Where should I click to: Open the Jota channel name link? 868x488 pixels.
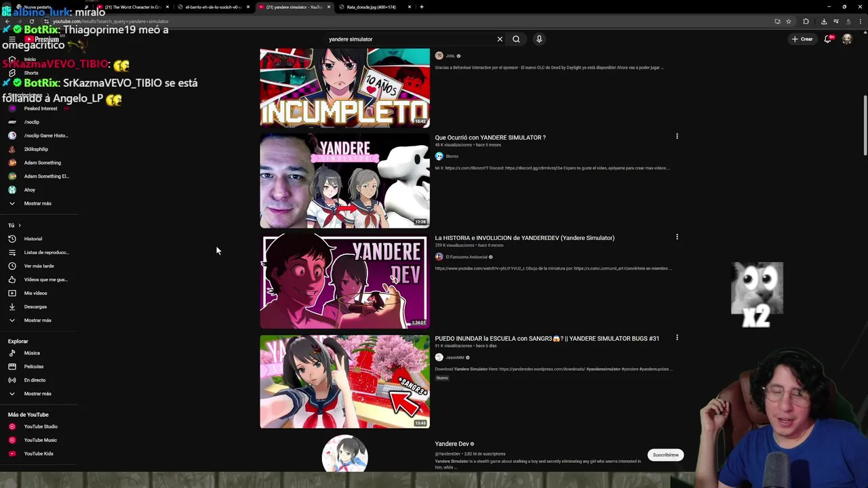(450, 56)
